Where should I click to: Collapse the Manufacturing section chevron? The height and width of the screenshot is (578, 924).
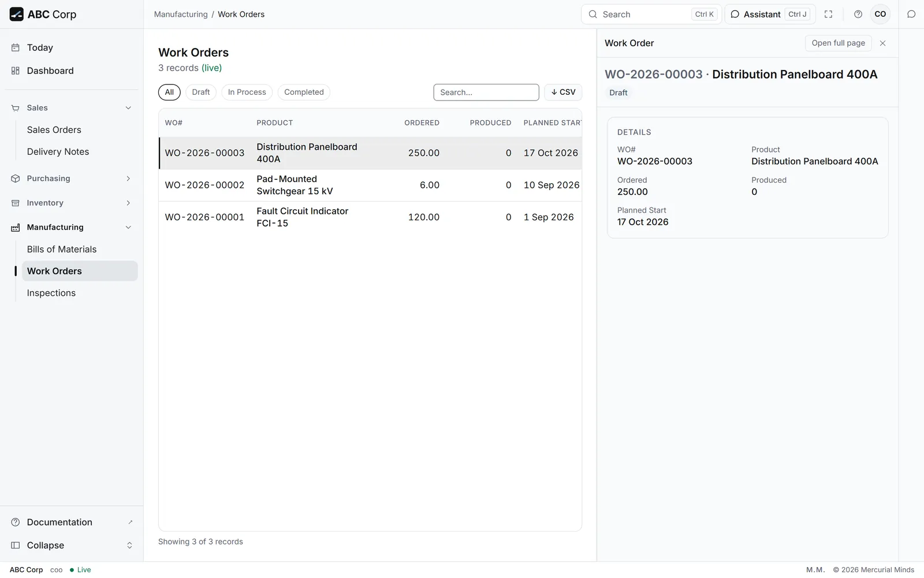[128, 227]
